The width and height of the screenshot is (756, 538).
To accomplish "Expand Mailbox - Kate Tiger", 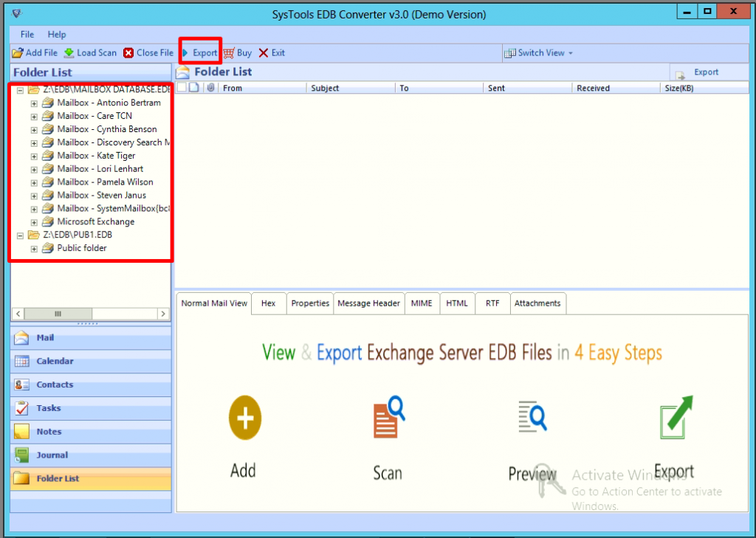I will point(34,156).
